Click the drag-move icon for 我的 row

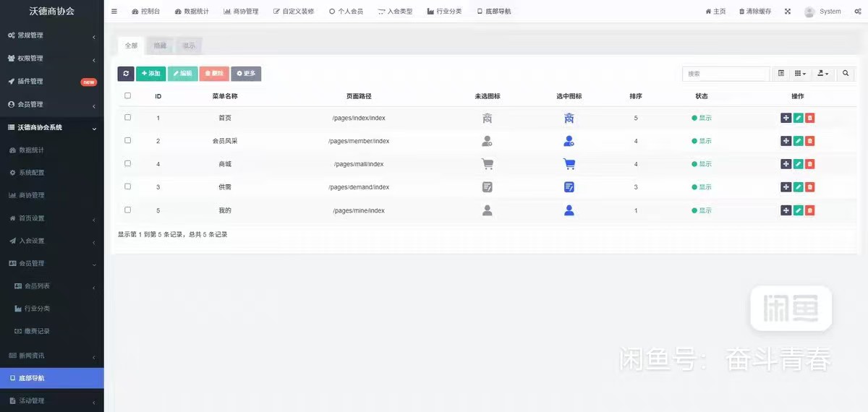(786, 210)
